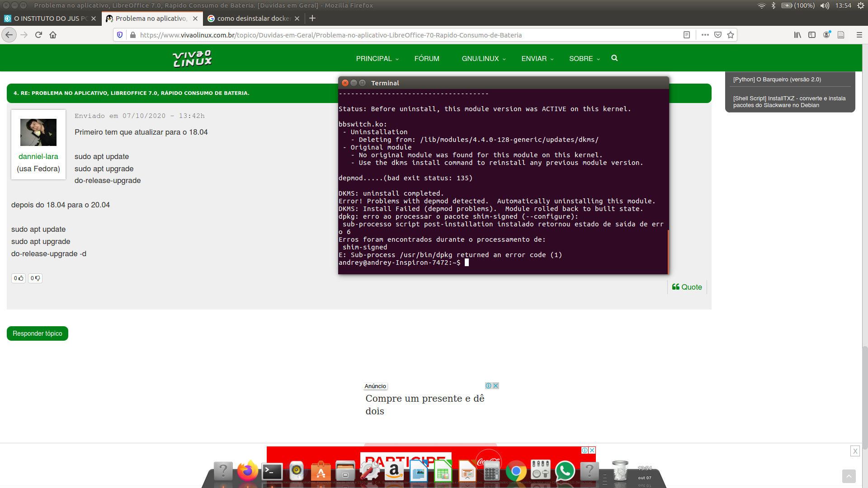Open LibreOffice Impress from the dock
Viewport: 868px width, 488px height.
[467, 471]
